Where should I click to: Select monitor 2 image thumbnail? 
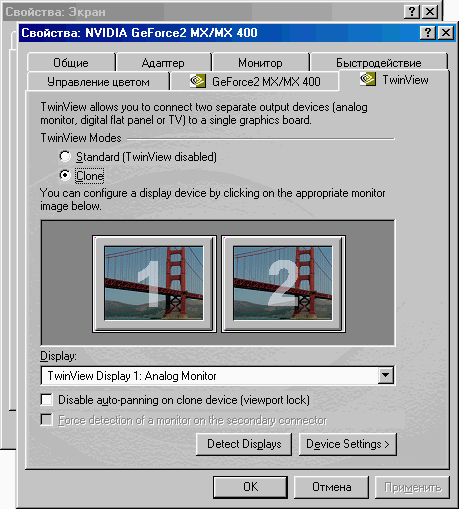coord(283,284)
